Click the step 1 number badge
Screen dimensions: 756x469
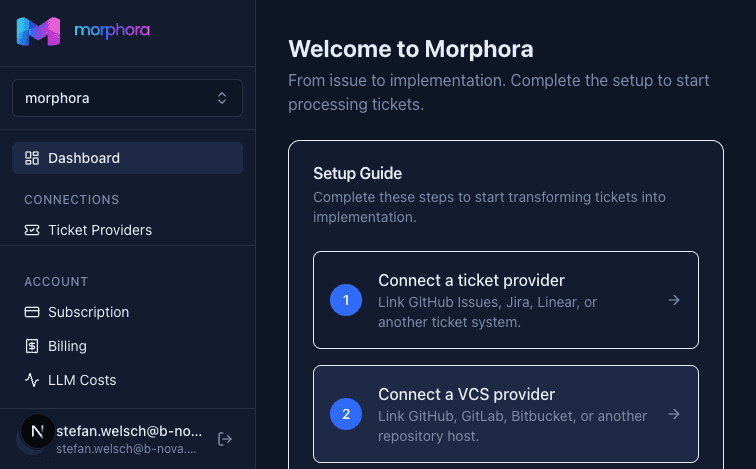346,300
